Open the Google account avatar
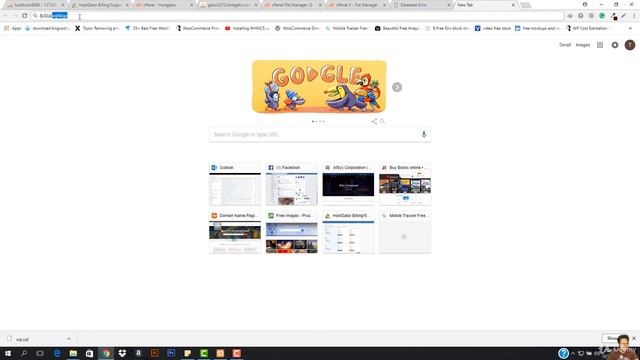 click(630, 45)
